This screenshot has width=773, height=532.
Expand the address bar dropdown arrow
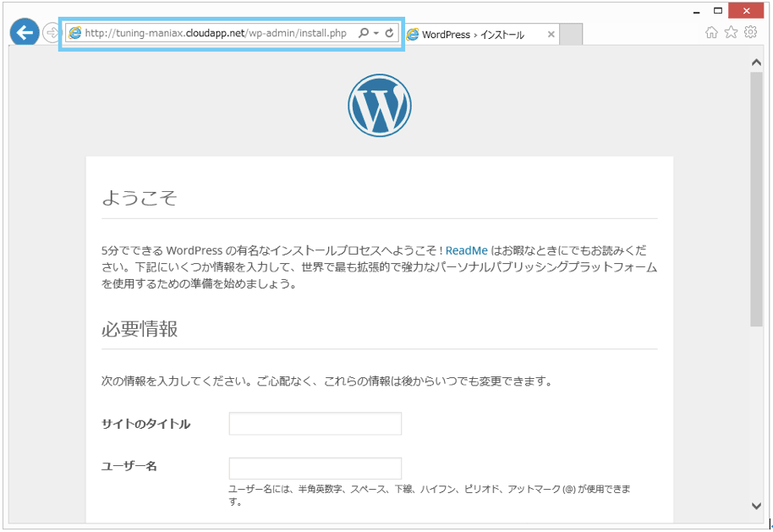[376, 33]
